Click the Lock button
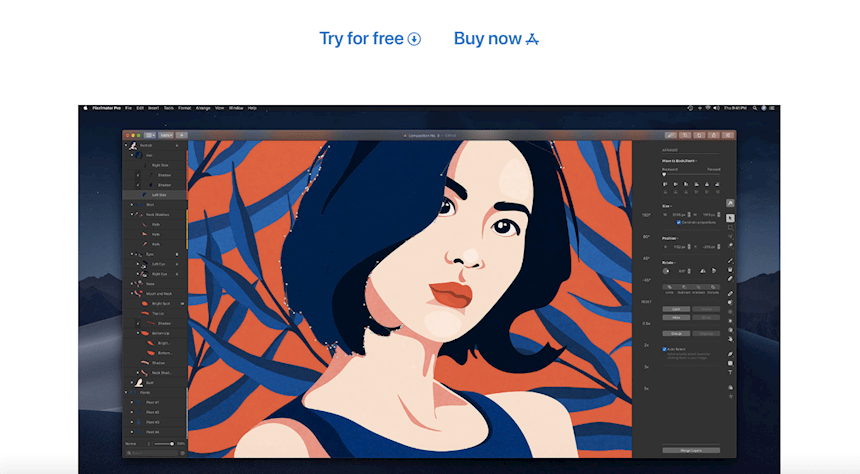 [676, 309]
